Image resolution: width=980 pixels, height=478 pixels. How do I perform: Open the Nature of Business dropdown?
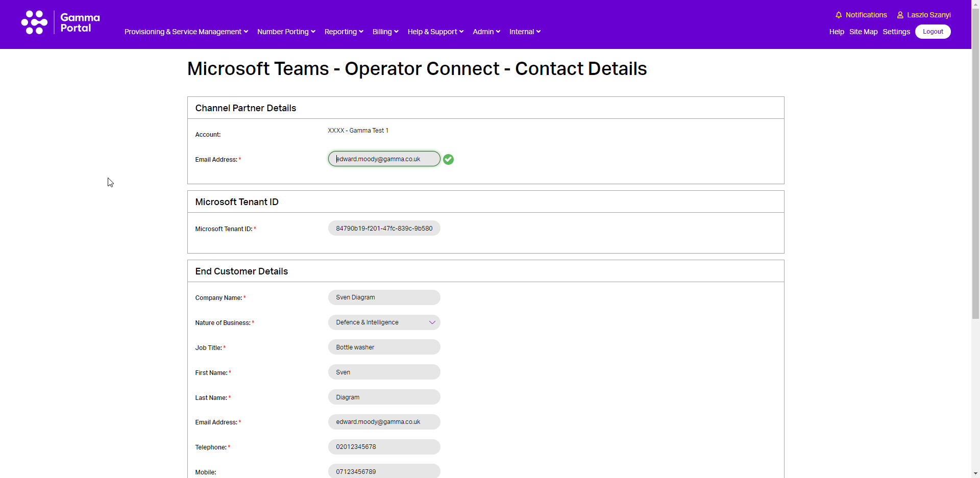point(384,322)
